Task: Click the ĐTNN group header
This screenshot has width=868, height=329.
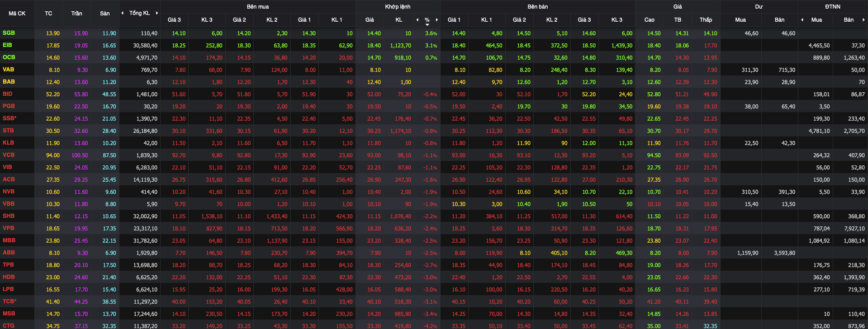Action: [x=833, y=7]
